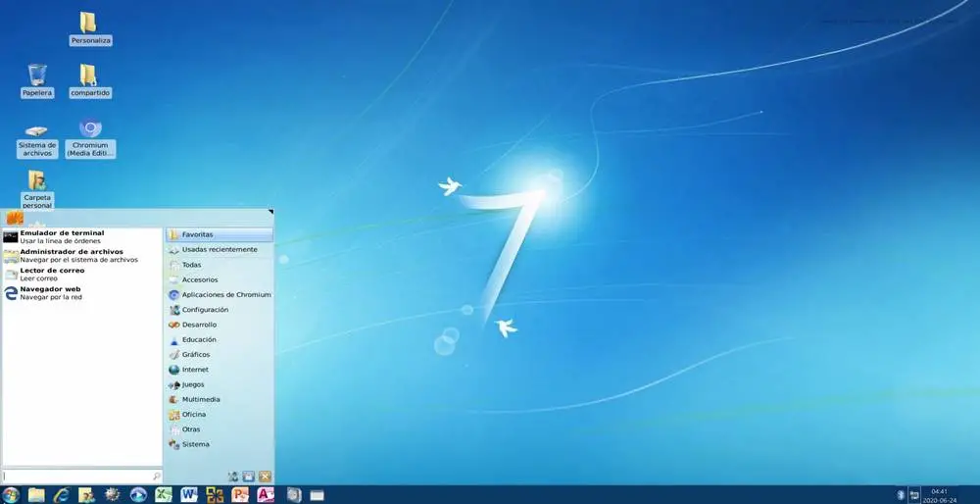Open the gear settings icon in taskbar
980x504 pixels.
(x=113, y=495)
